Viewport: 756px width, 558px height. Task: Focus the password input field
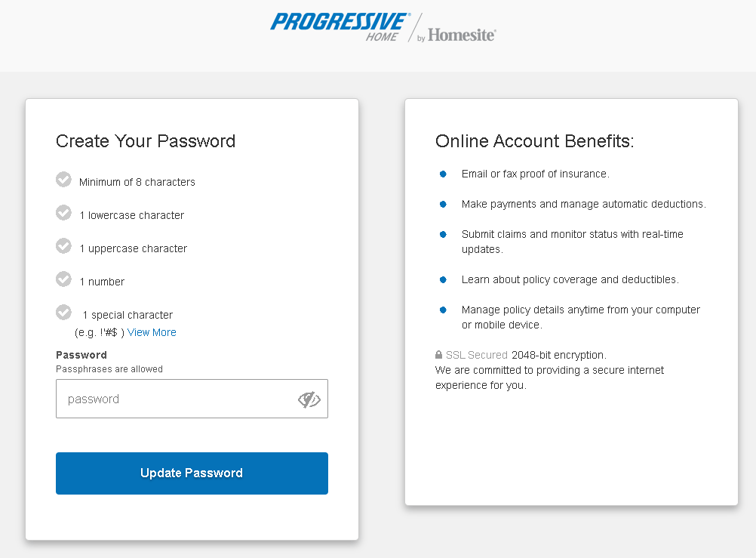point(174,399)
